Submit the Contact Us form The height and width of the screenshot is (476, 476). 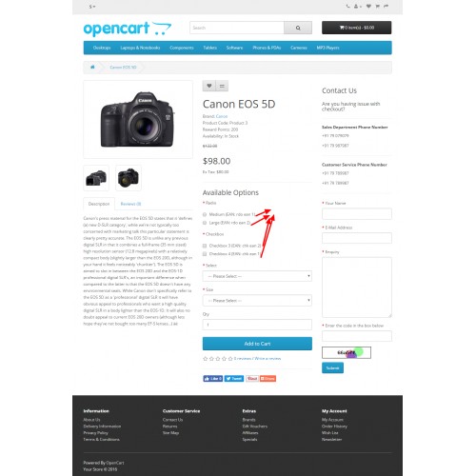332,368
